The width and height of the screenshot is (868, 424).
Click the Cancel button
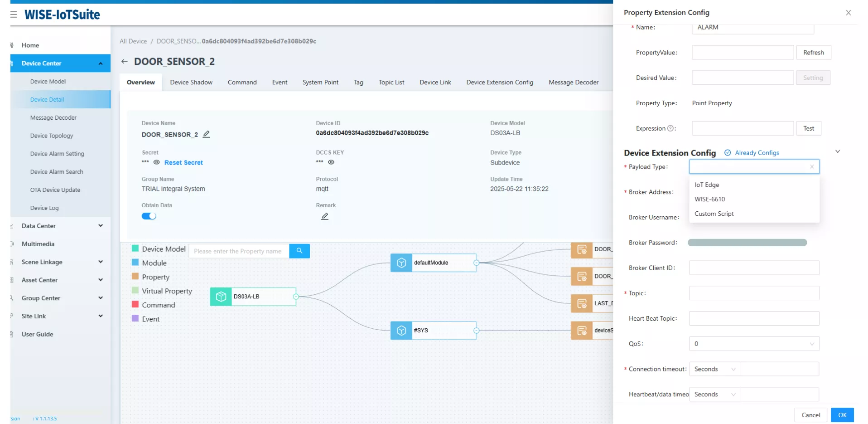tap(810, 415)
